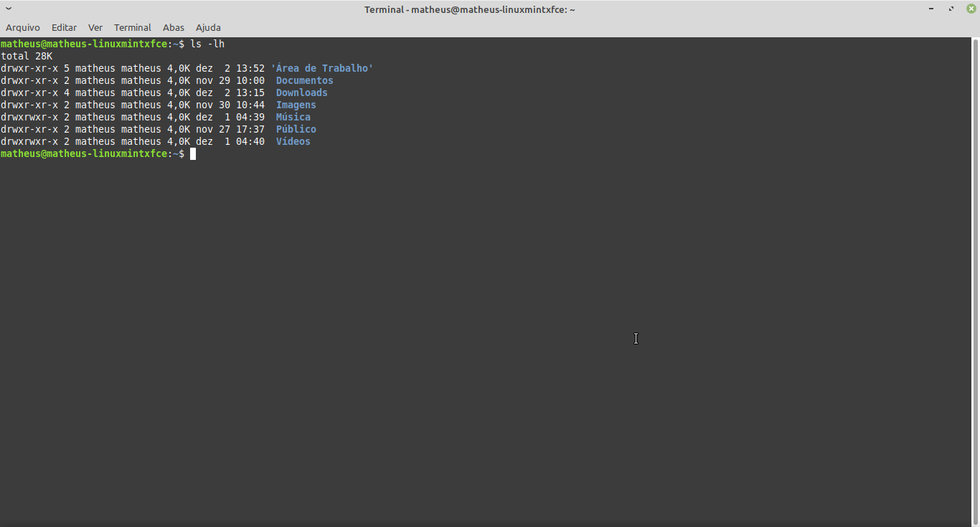The height and width of the screenshot is (527, 980).
Task: Click the Downloads directory entry
Action: (x=301, y=92)
